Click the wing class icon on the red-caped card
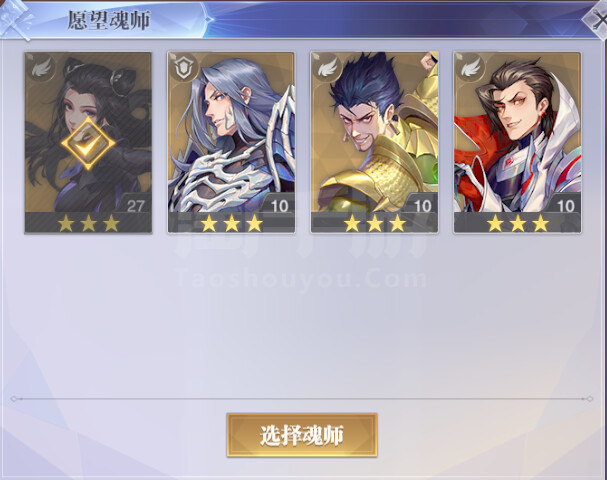 click(471, 69)
